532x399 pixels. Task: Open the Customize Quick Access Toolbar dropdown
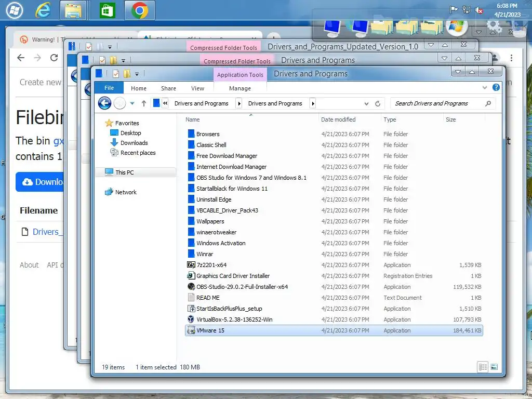[137, 74]
